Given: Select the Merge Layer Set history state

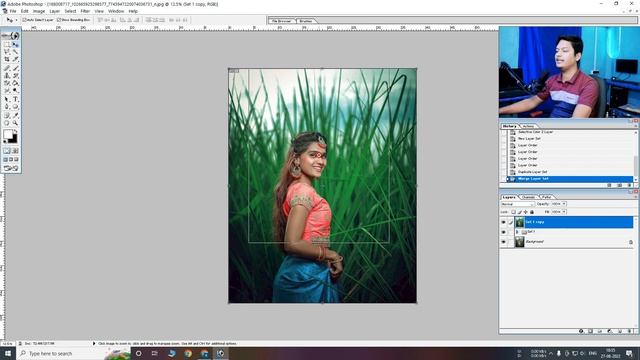Looking at the screenshot, I should [x=569, y=179].
